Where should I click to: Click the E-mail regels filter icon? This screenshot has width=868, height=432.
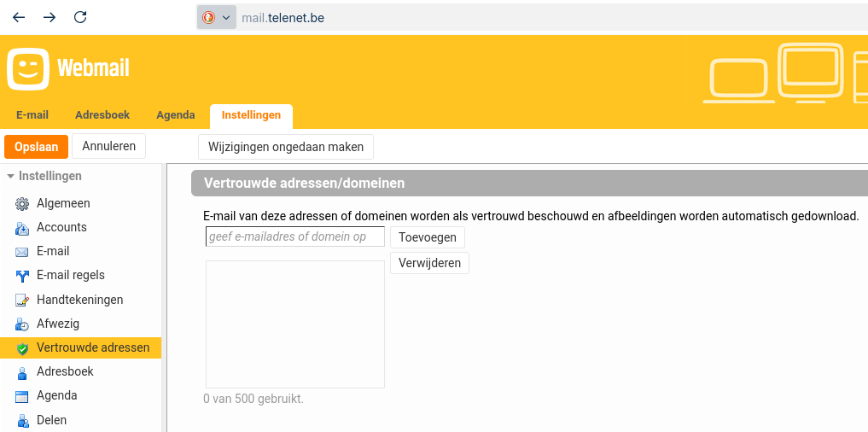[x=22, y=276]
